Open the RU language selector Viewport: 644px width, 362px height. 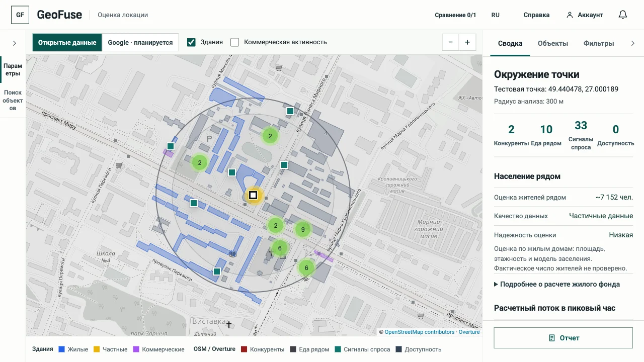tap(496, 15)
